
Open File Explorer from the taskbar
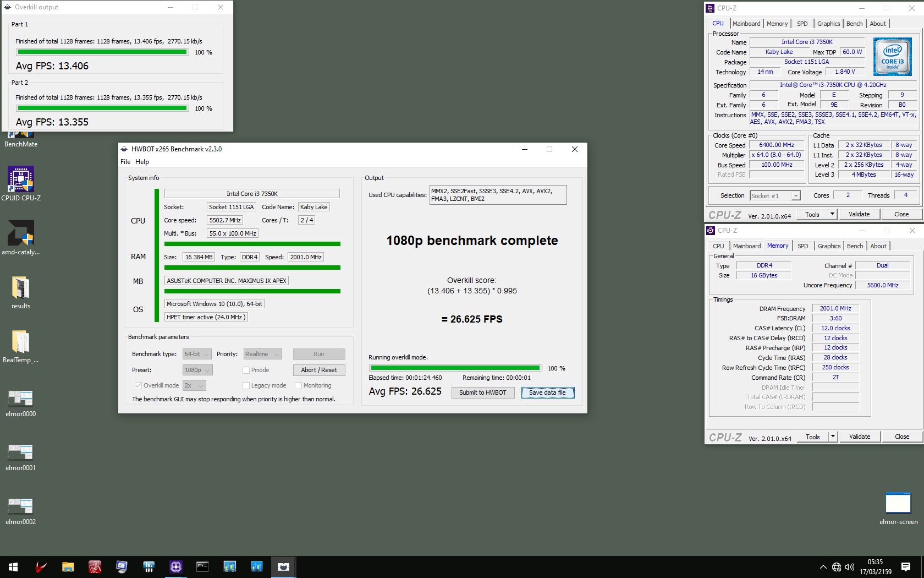pyautogui.click(x=68, y=566)
